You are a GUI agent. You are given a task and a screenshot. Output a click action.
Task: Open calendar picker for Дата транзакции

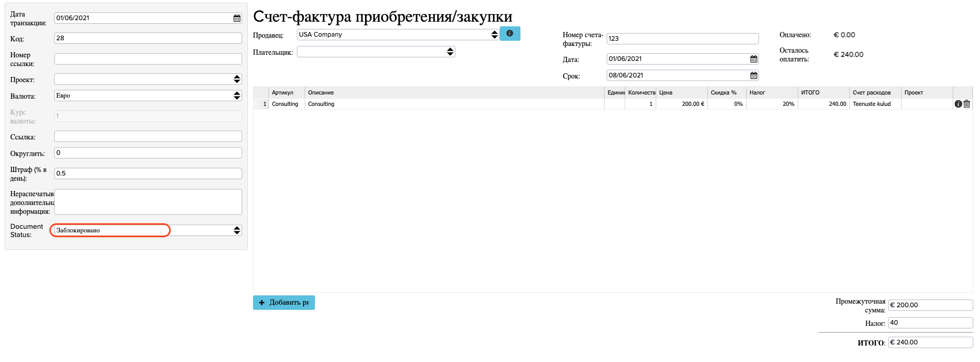coord(236,18)
